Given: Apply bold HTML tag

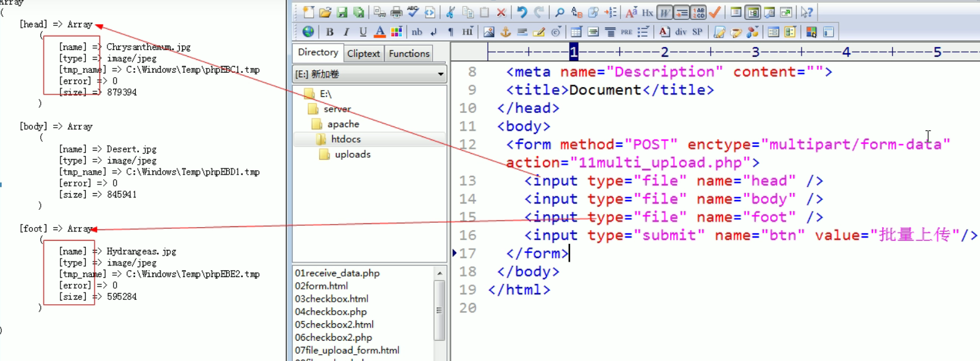Looking at the screenshot, I should click(330, 32).
